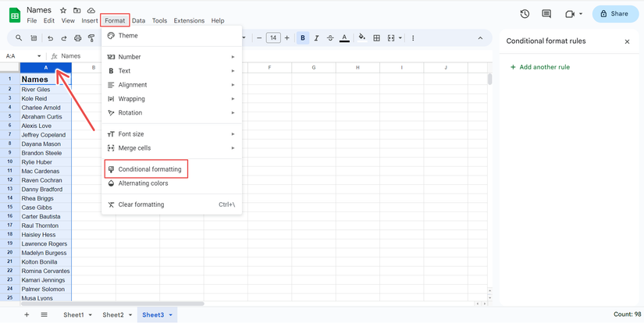Click the search menus magnifier icon
The width and height of the screenshot is (644, 323).
[x=19, y=37]
